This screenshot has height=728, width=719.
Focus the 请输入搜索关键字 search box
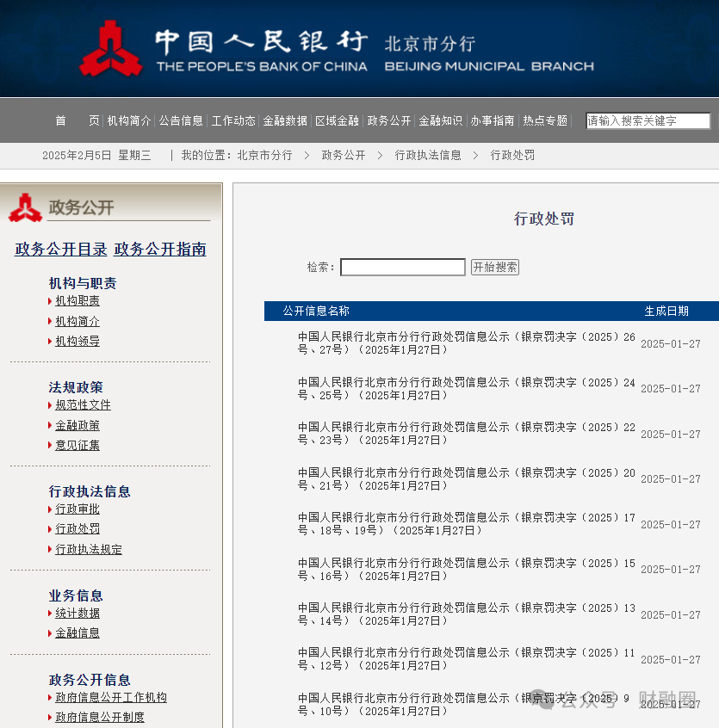point(648,120)
